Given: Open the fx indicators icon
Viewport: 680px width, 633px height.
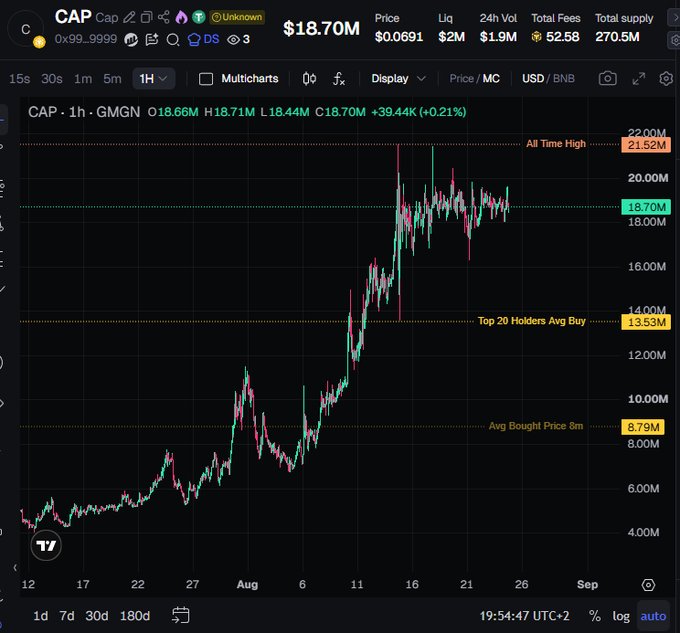Looking at the screenshot, I should coord(339,78).
